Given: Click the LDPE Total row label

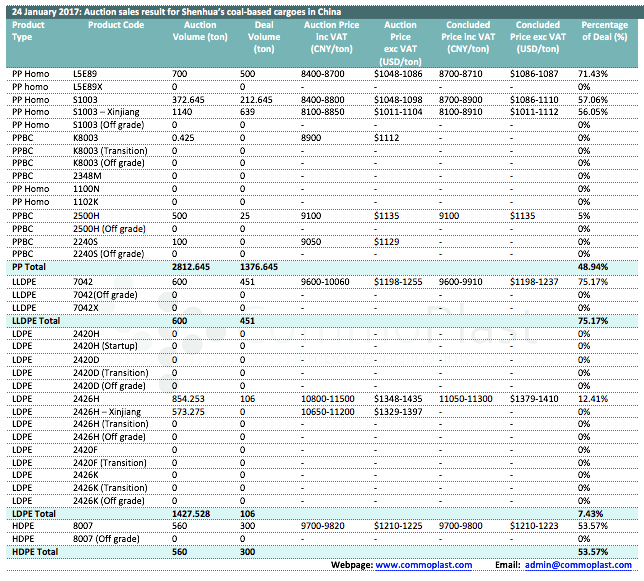Looking at the screenshot, I should pos(33,513).
